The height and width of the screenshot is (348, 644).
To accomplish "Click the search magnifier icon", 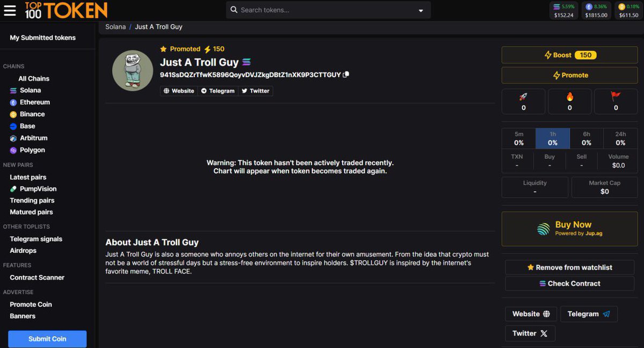I will pyautogui.click(x=234, y=10).
